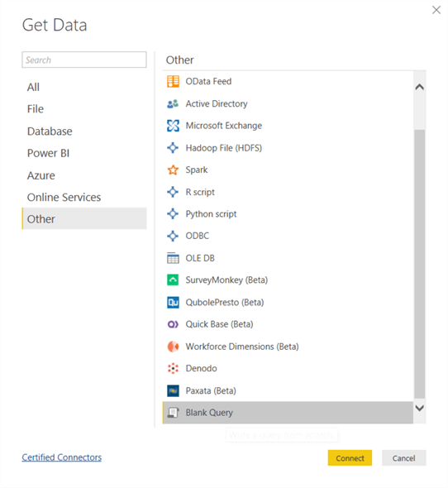Screen dimensions: 448x488
Task: Click the ODBC connector icon
Action: (173, 236)
